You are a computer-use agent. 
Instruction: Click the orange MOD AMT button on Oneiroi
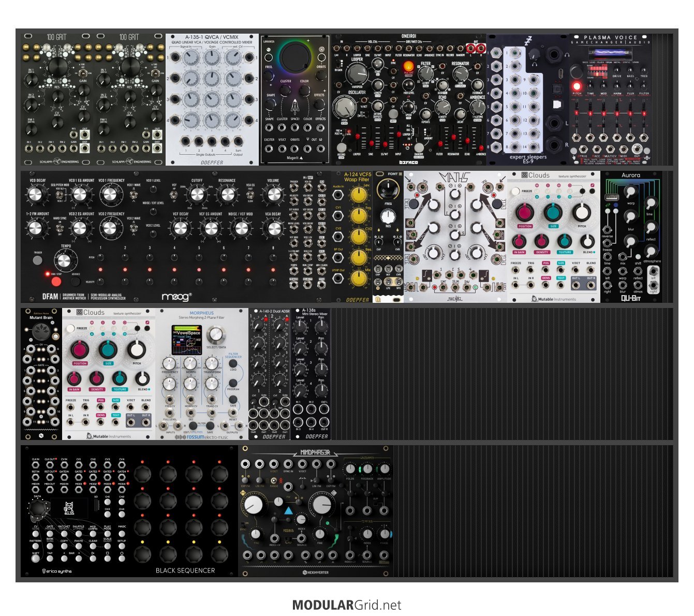[408, 66]
